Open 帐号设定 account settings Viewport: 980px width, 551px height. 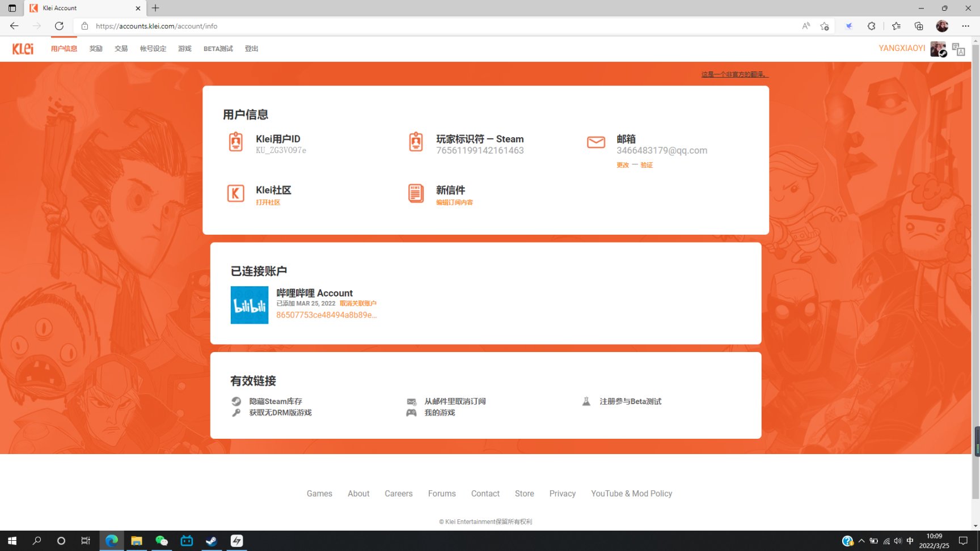(x=153, y=49)
